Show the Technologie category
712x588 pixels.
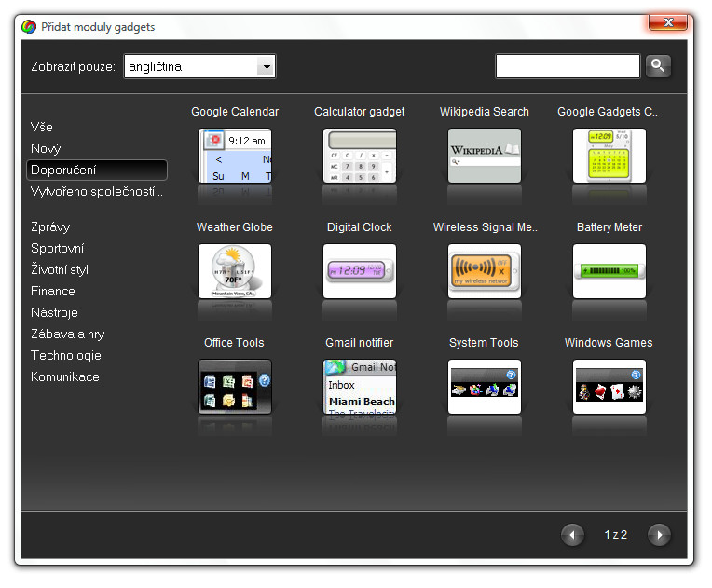[66, 356]
